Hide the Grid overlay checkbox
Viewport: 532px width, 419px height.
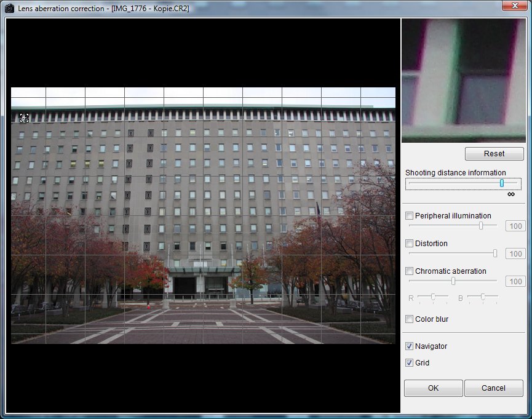click(410, 363)
